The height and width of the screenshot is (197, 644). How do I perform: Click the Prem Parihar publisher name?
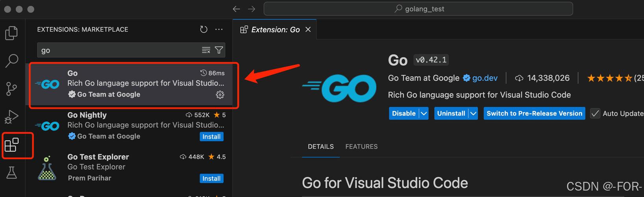(x=89, y=178)
